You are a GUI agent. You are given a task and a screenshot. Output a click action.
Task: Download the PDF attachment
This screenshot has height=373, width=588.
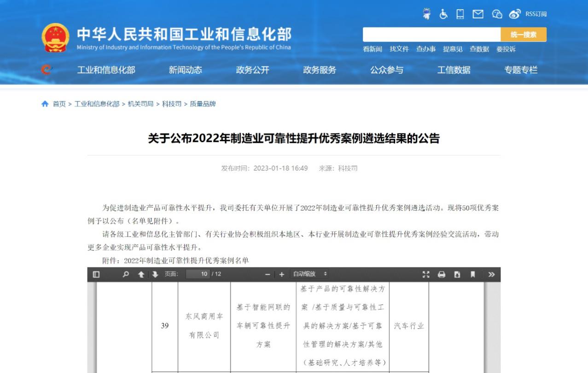click(x=457, y=274)
